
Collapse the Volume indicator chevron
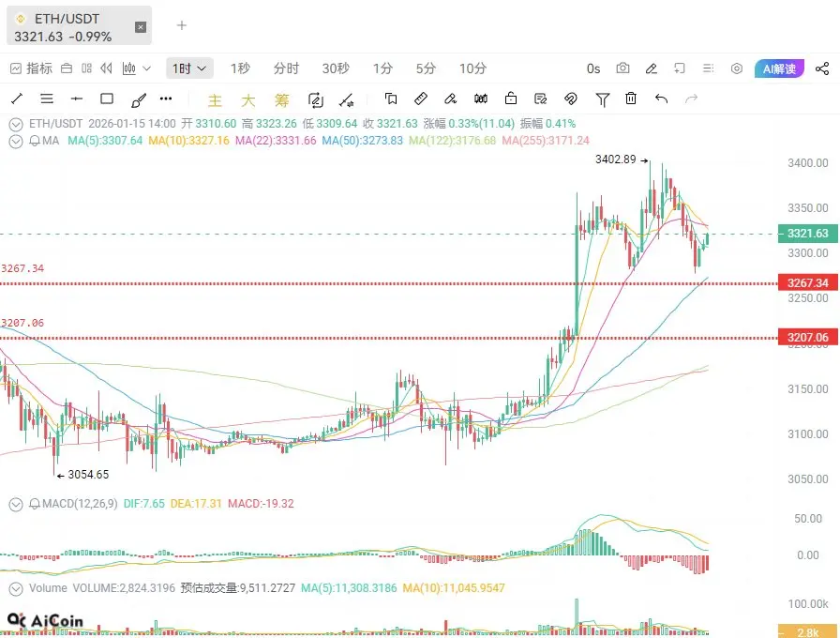coord(16,589)
